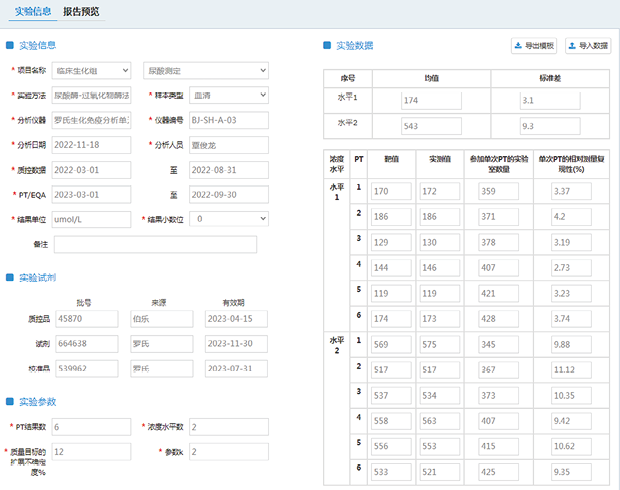Open the 报告预览 tab
Image resolution: width=620 pixels, height=490 pixels.
(81, 11)
